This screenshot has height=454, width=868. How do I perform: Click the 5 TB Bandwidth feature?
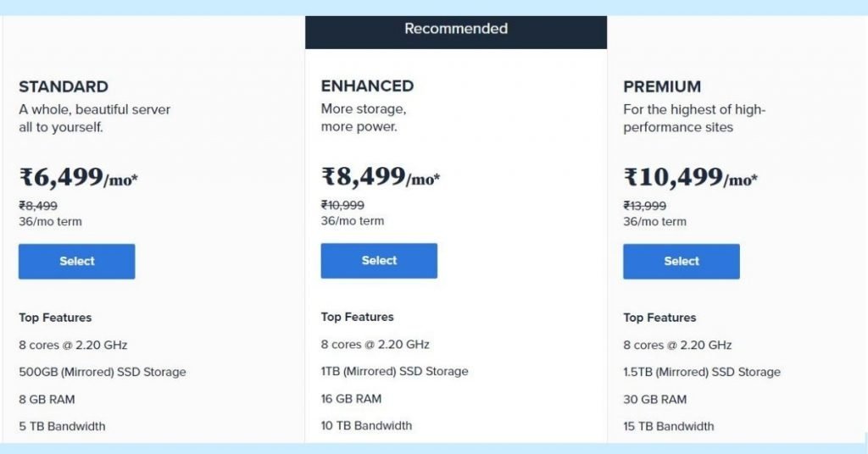(x=62, y=426)
